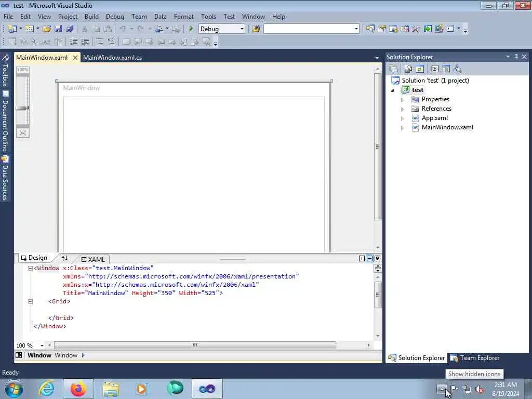
Task: Click Show All Files in Solution Explorer toolbar
Action: (408, 69)
